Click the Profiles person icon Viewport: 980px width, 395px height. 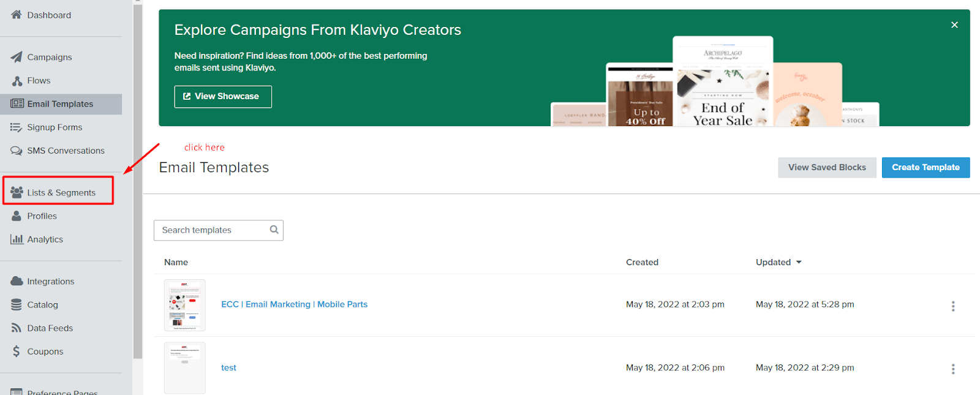click(17, 216)
